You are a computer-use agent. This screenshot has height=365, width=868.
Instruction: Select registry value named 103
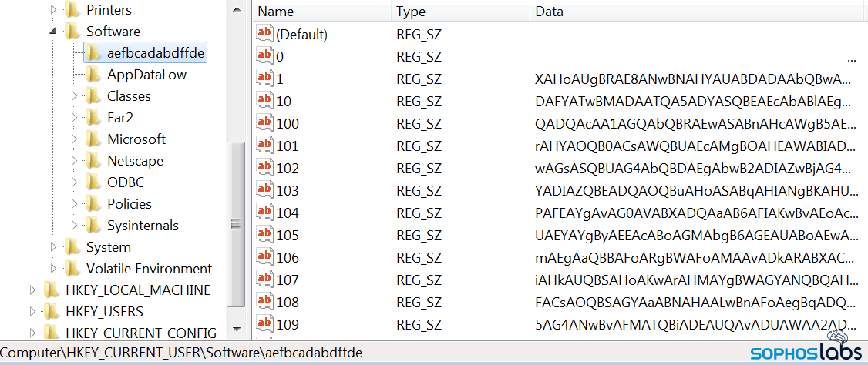(288, 190)
